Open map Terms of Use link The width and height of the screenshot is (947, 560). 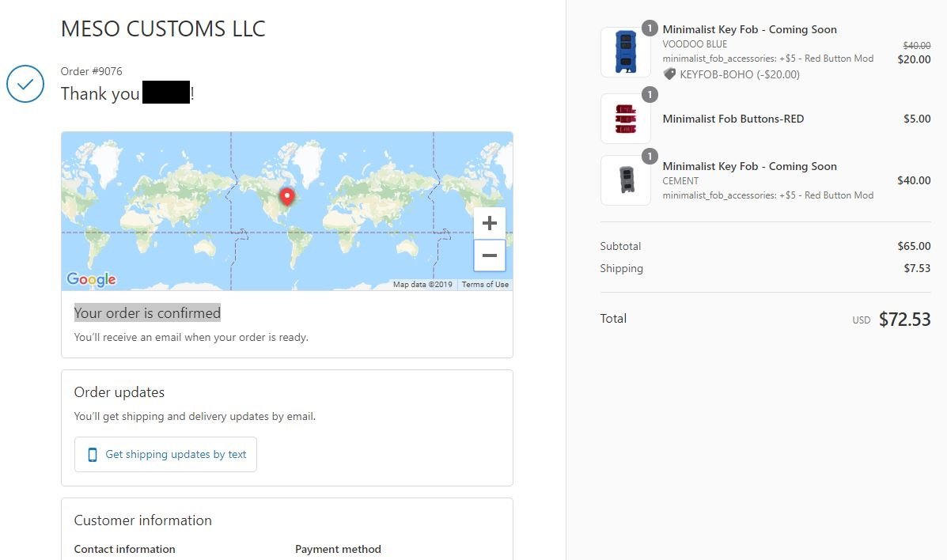485,285
